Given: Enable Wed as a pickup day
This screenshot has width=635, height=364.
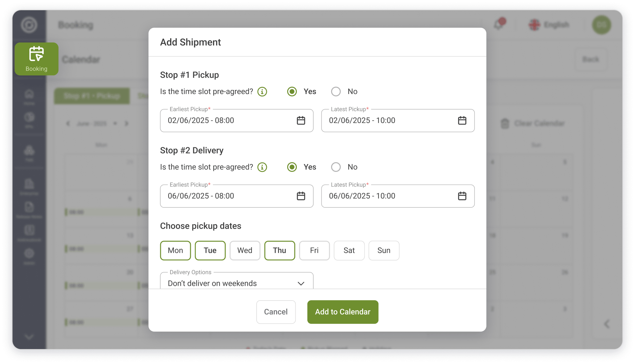Looking at the screenshot, I should click(x=245, y=251).
